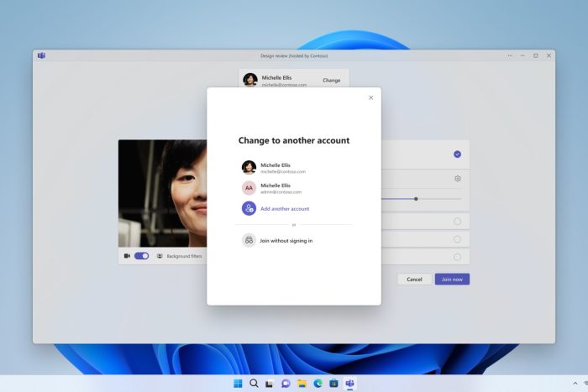Image resolution: width=588 pixels, height=392 pixels.
Task: Click the incognito Join without signing in icon
Action: [249, 240]
